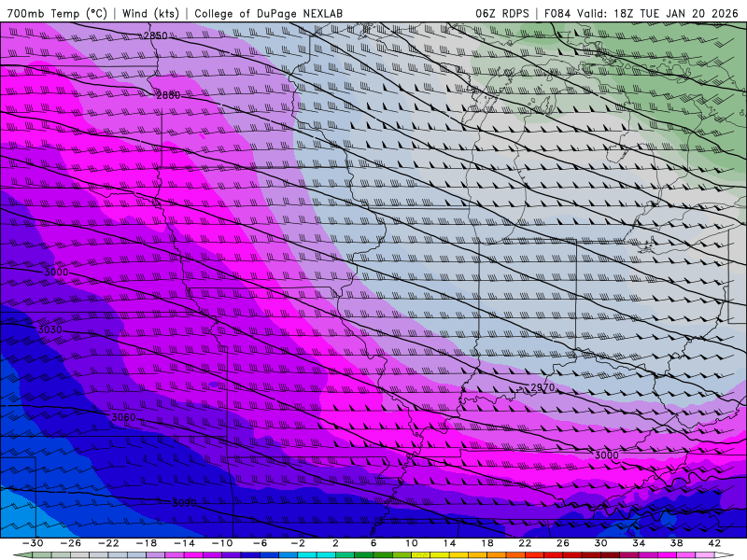The width and height of the screenshot is (747, 560).
Task: Click the -22 value on the color scale
Action: tap(108, 543)
